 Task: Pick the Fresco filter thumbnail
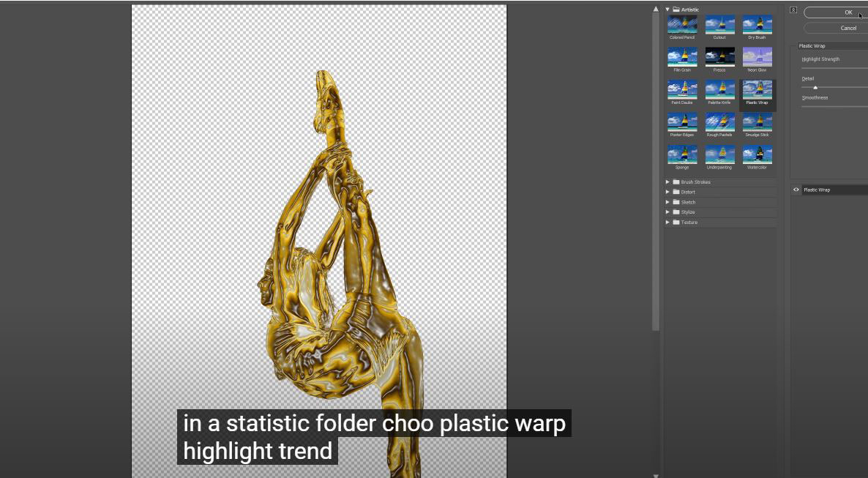click(x=719, y=57)
